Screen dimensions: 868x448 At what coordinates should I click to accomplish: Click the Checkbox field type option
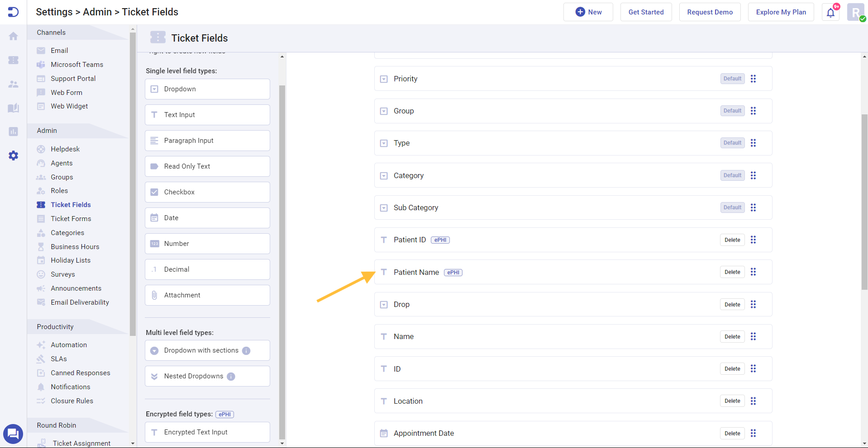point(207,192)
